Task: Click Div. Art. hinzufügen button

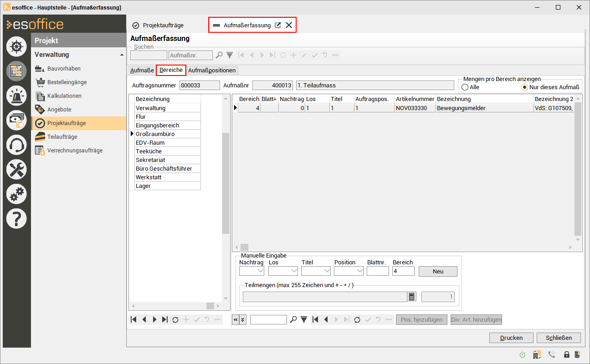Action: click(x=476, y=319)
